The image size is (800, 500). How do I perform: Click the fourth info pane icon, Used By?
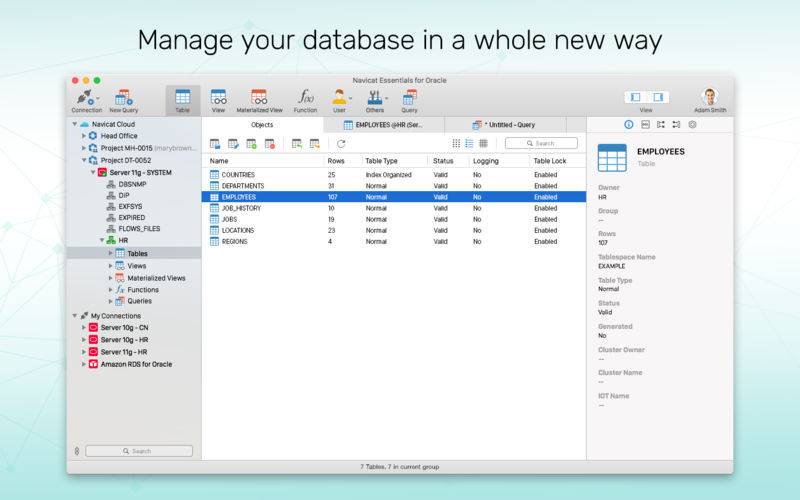point(676,124)
